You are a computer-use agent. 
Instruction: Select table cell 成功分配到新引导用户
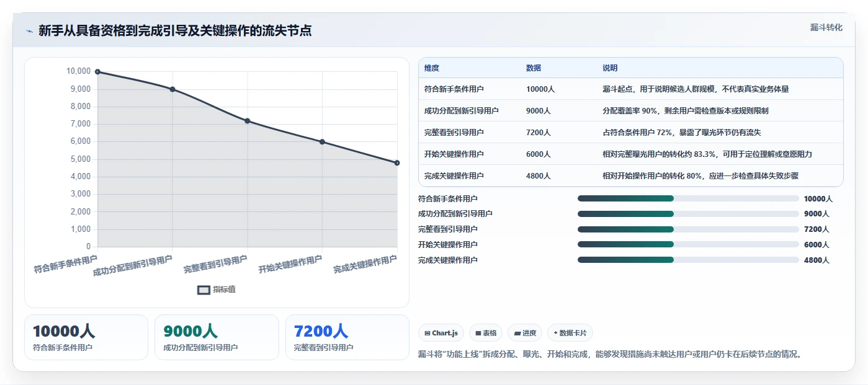click(462, 111)
